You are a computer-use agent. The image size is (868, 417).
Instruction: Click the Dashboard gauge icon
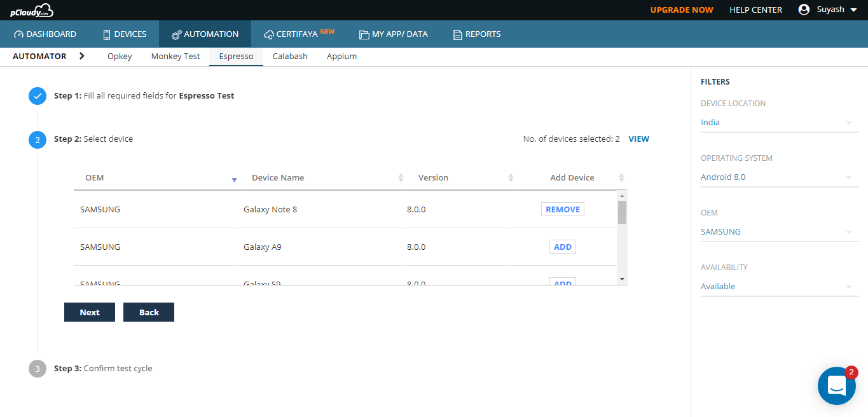(x=18, y=34)
